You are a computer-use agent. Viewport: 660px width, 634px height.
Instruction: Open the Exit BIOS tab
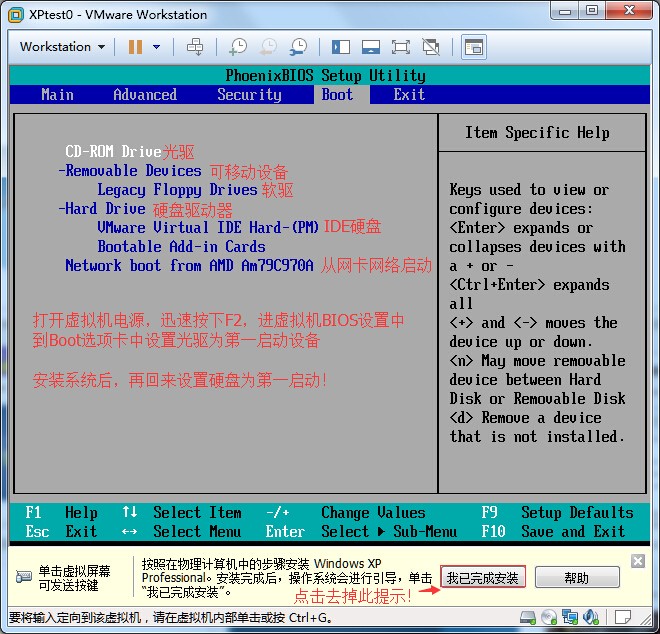tap(409, 94)
